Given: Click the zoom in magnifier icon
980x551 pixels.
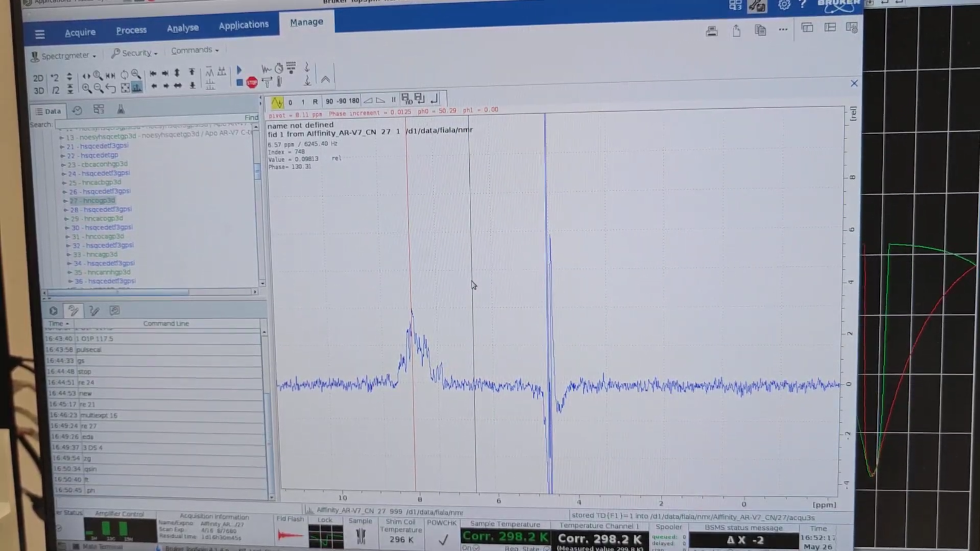Looking at the screenshot, I should click(x=87, y=89).
